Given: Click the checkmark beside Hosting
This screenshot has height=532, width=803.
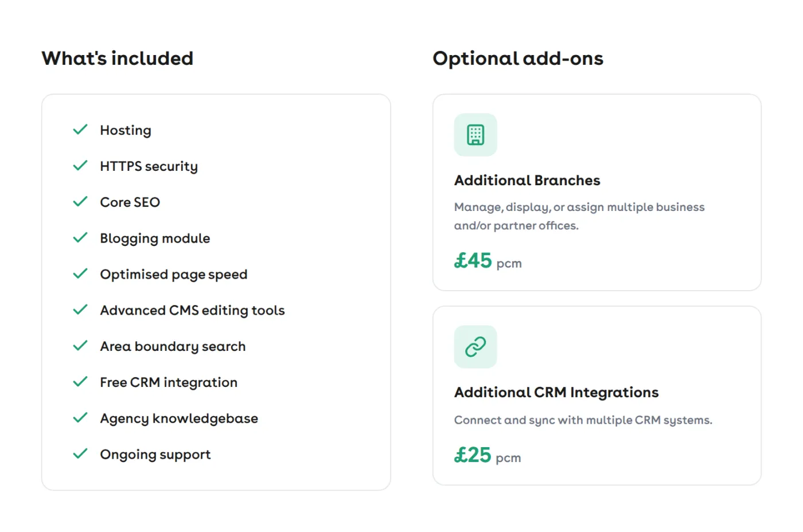Looking at the screenshot, I should pyautogui.click(x=80, y=130).
